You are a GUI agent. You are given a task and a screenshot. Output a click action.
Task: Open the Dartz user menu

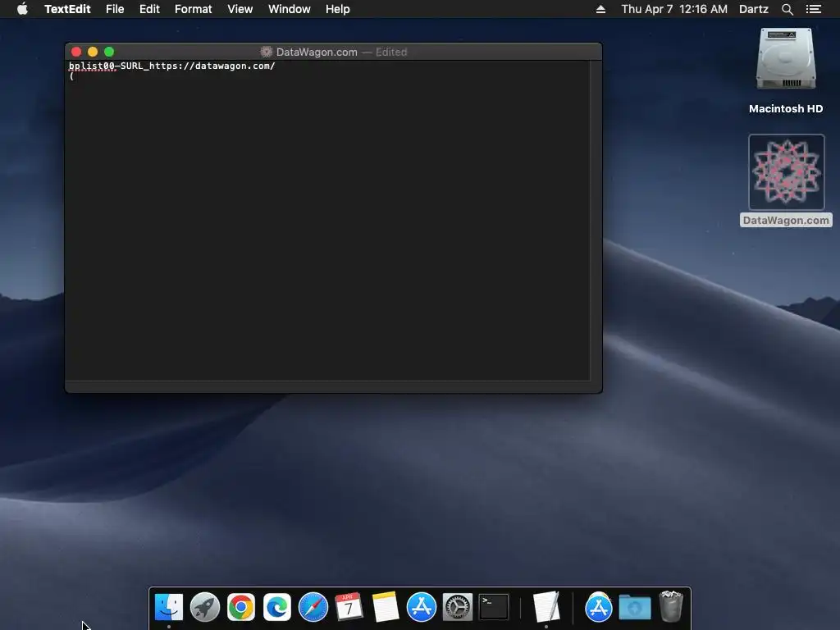[753, 9]
